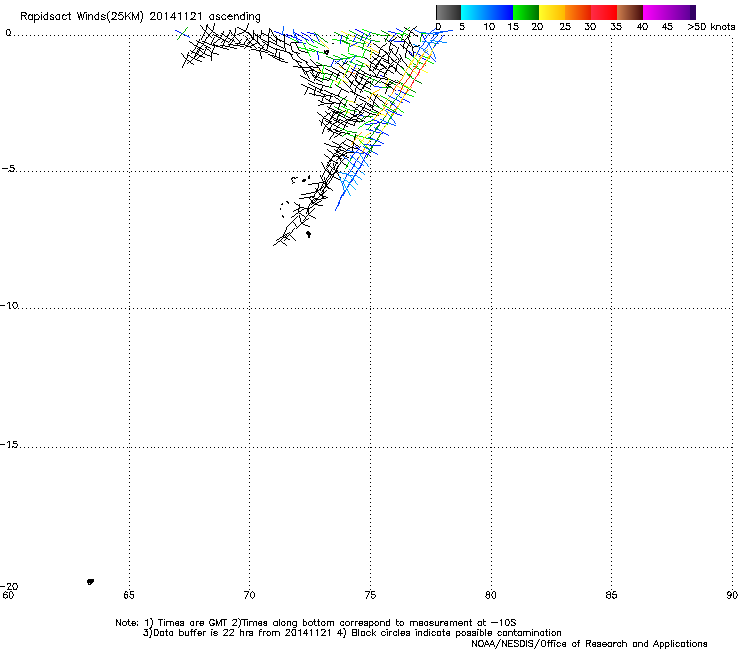Click the legend label '35'

(x=616, y=27)
